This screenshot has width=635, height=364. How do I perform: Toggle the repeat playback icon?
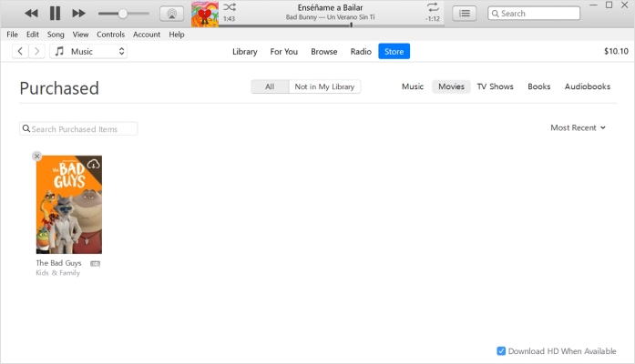pyautogui.click(x=433, y=7)
